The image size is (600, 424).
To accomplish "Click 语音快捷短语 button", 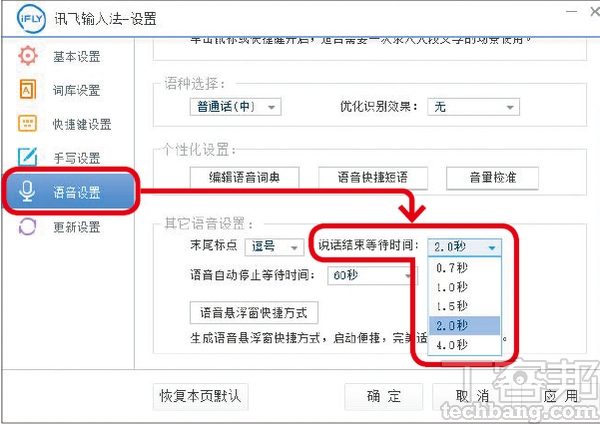I will coord(373,178).
